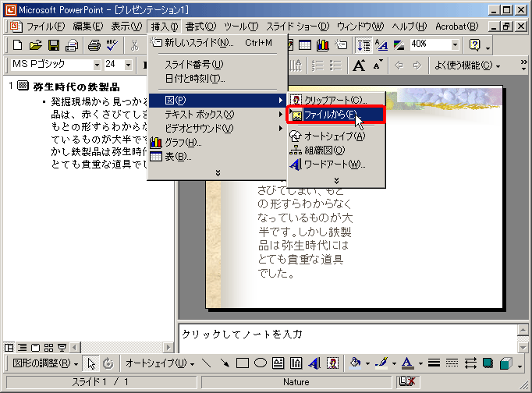Click the Office Assistant help icon
532x393 pixels.
pyautogui.click(x=474, y=44)
